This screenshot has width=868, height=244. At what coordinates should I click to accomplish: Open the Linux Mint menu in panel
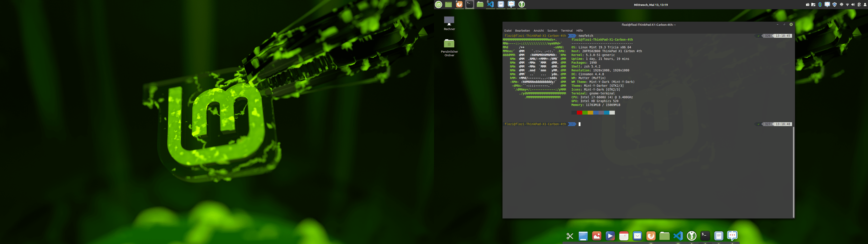click(438, 4)
